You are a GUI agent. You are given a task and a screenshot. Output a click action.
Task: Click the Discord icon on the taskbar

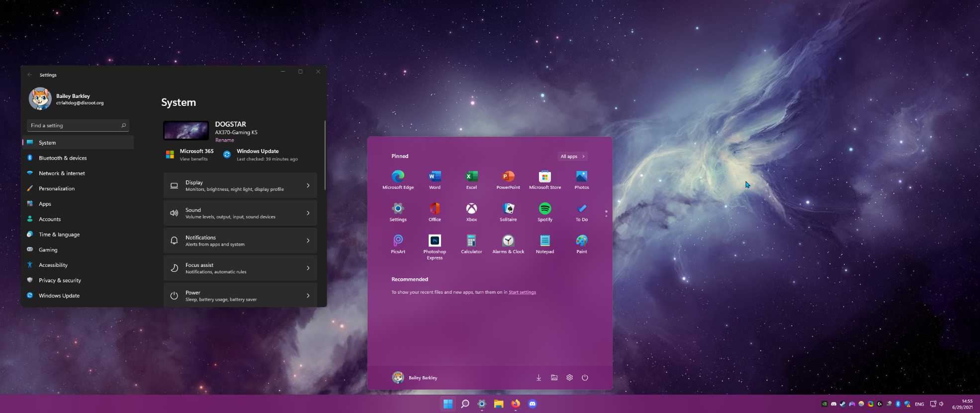tap(533, 404)
